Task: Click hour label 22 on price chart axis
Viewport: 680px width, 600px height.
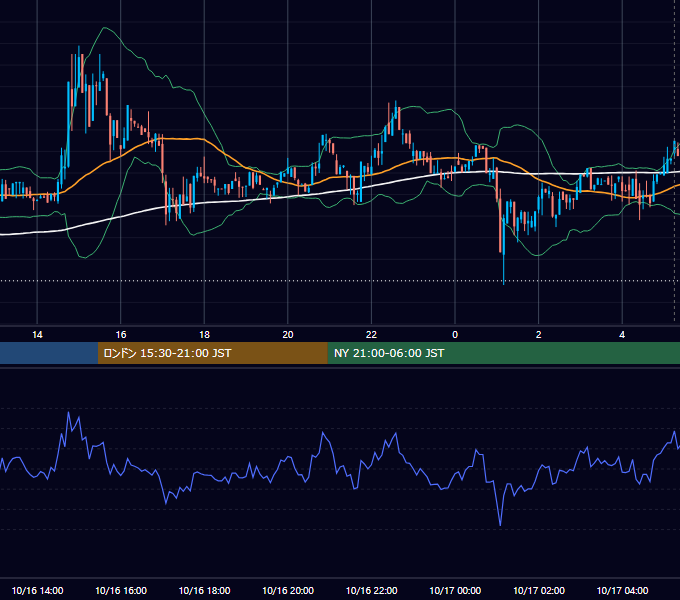Action: coord(371,335)
